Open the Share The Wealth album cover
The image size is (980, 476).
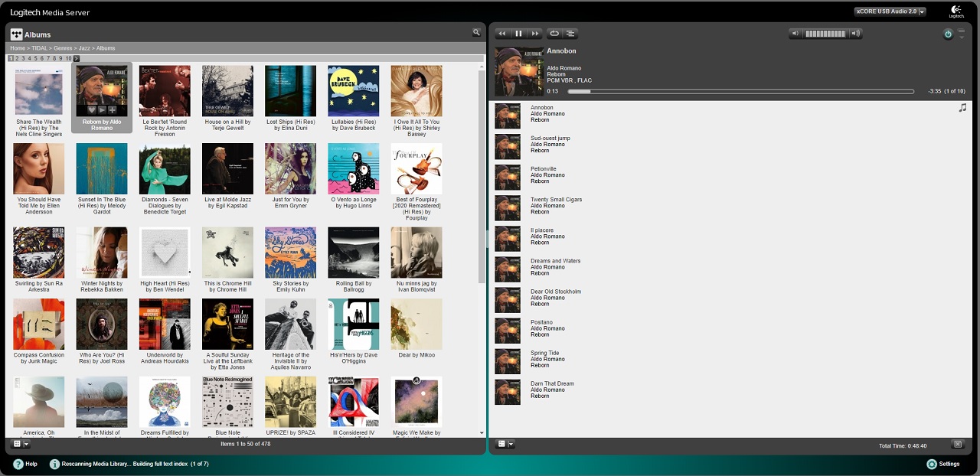pyautogui.click(x=39, y=91)
